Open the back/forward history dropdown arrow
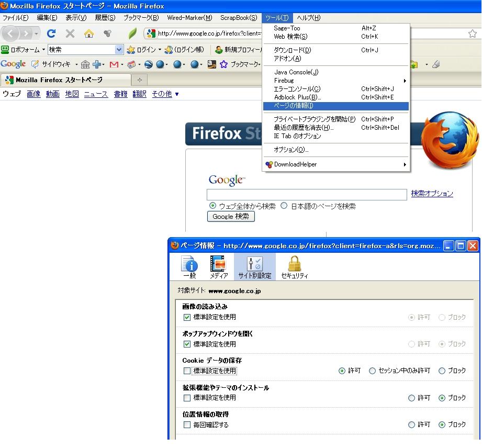Screen dimensions: 482x448 [x=36, y=33]
